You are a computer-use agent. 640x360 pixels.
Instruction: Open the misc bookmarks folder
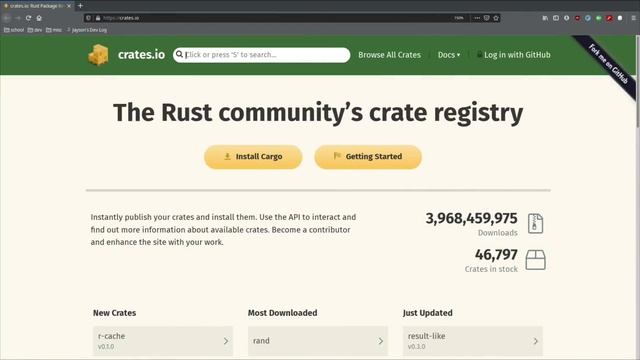click(54, 30)
